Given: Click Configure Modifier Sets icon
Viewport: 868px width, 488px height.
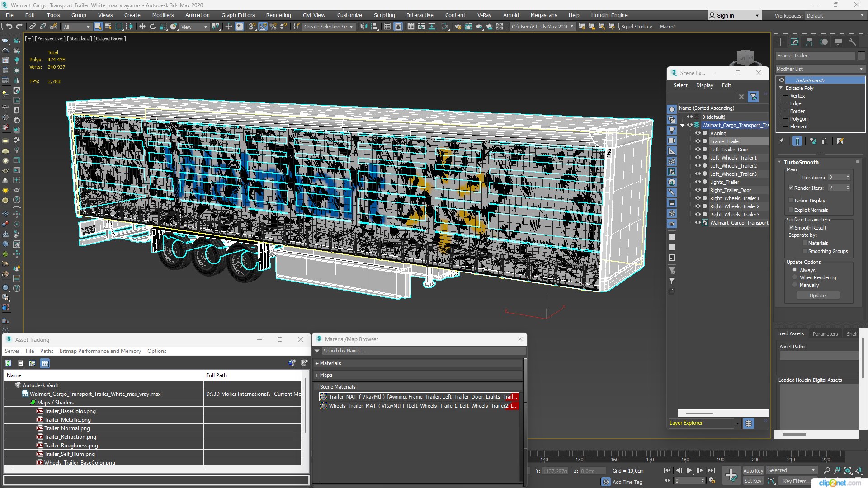Looking at the screenshot, I should [840, 141].
